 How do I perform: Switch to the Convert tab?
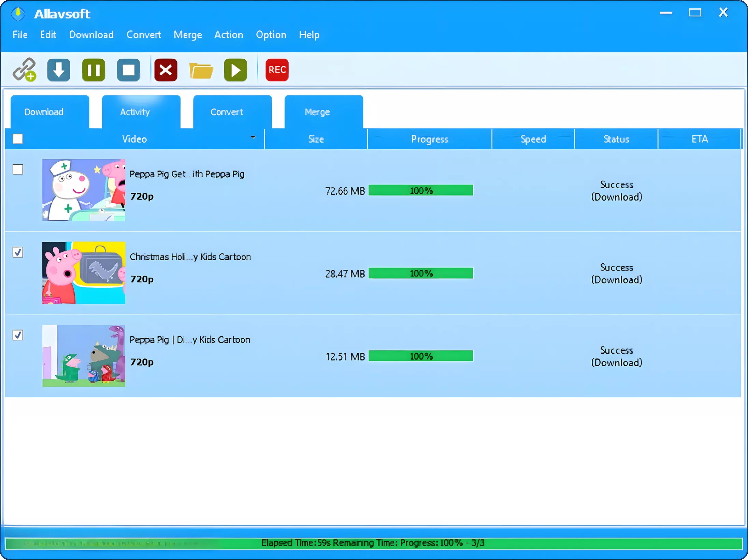click(x=227, y=112)
